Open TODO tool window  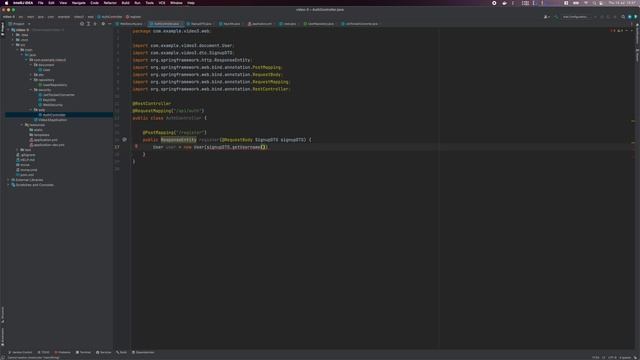tap(44, 352)
